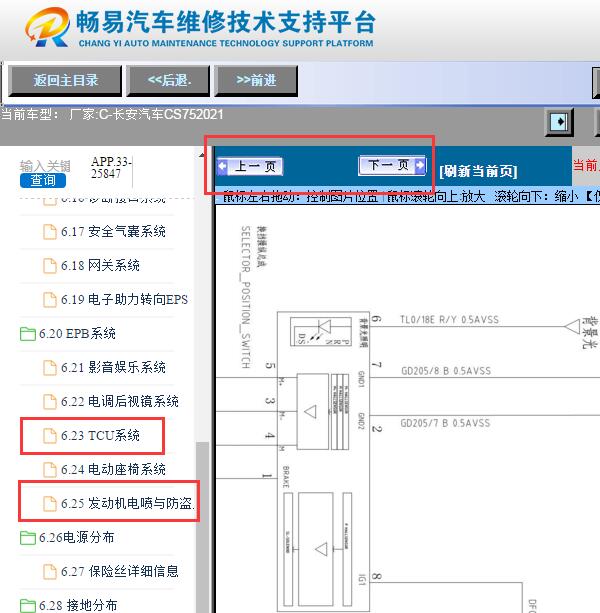The image size is (600, 613).
Task: Click the 上一页 previous page button
Action: coord(250,167)
